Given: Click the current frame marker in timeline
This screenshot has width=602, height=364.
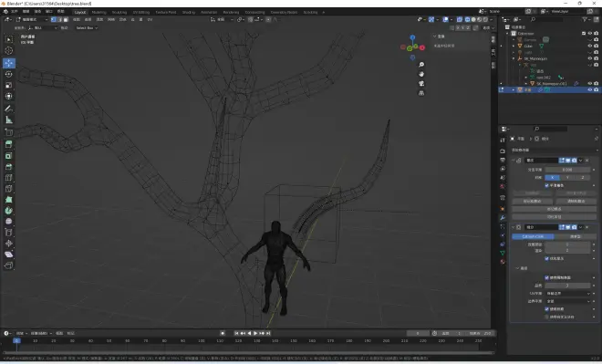Looking at the screenshot, I should pos(16,340).
